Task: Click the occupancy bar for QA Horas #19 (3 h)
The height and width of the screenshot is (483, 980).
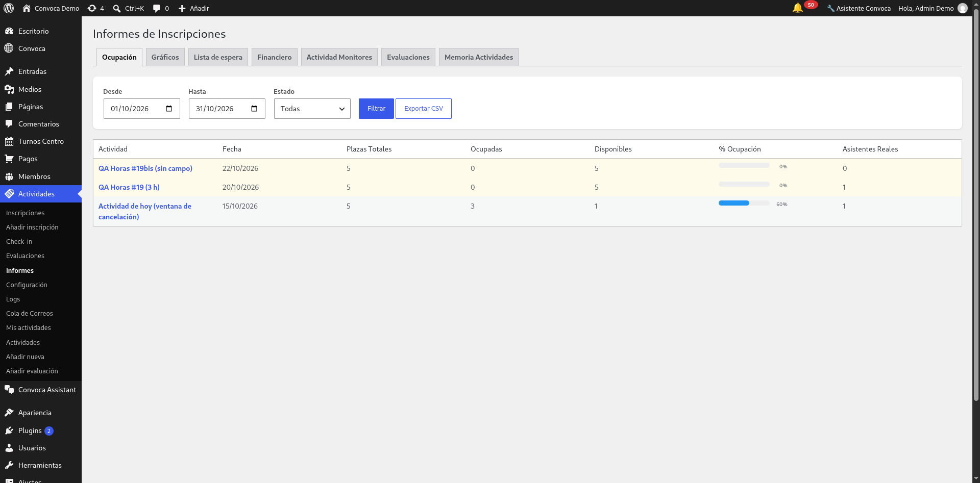Action: (744, 184)
